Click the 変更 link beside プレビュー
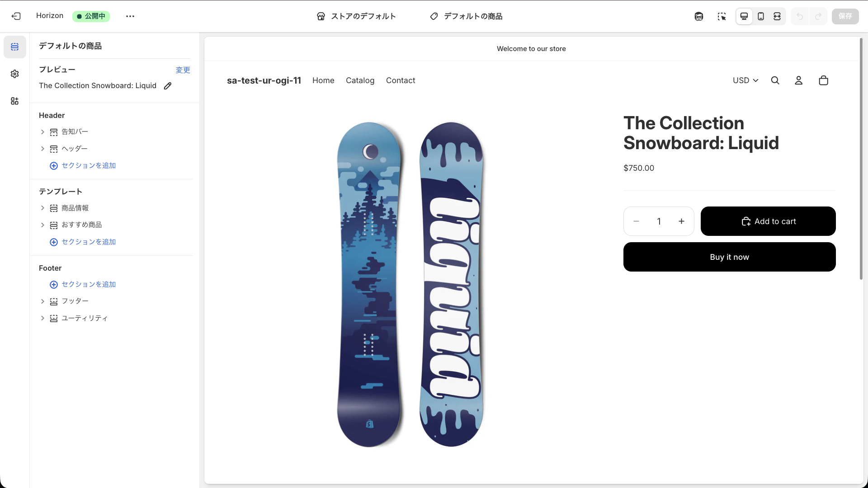 point(183,70)
